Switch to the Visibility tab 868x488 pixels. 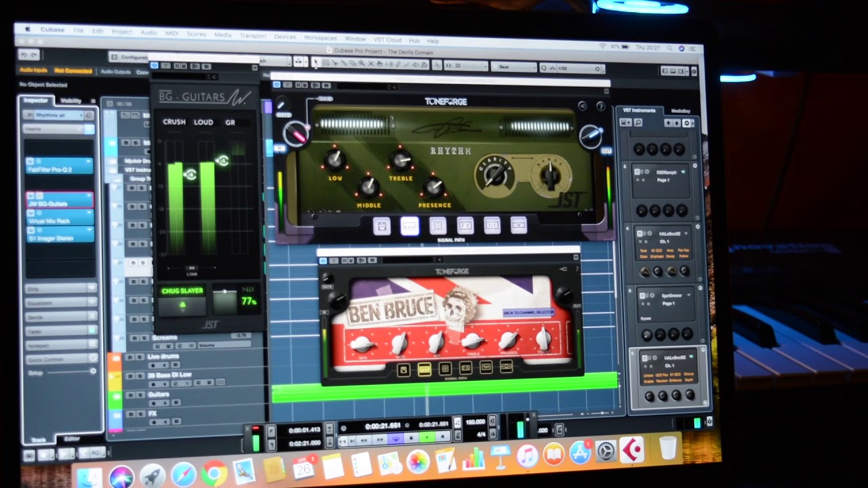pos(71,101)
